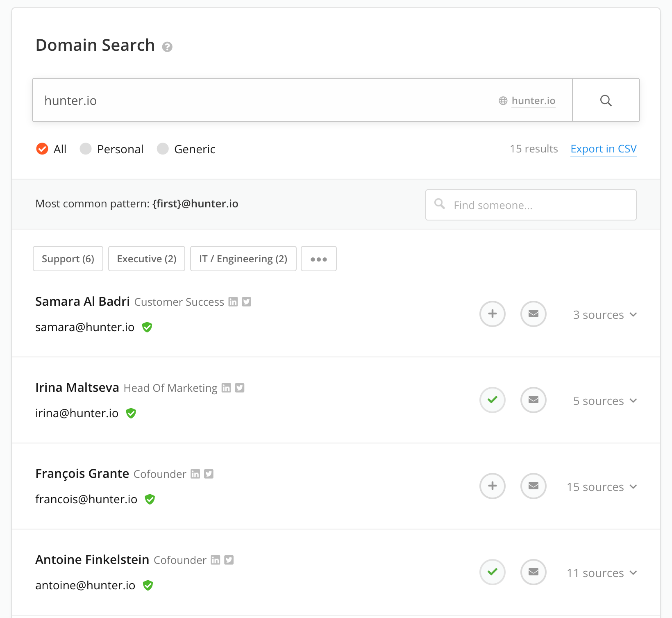Click the magnifier search button
Screen dimensions: 672x618
(x=606, y=100)
